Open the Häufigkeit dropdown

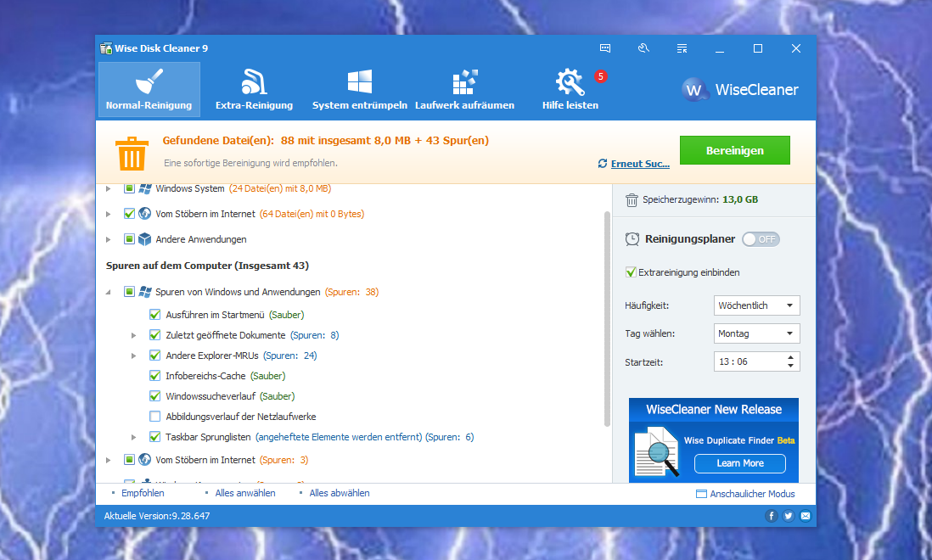pyautogui.click(x=756, y=305)
